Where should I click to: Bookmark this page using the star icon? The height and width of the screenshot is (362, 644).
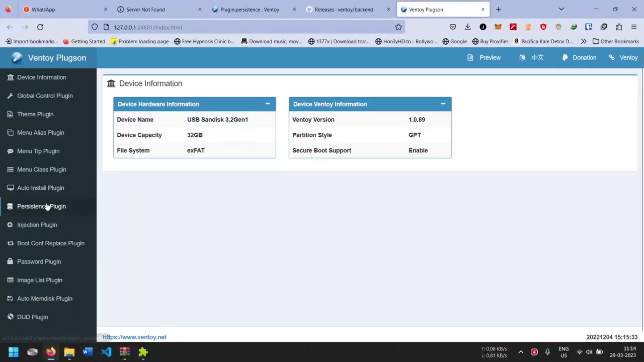[x=398, y=27]
